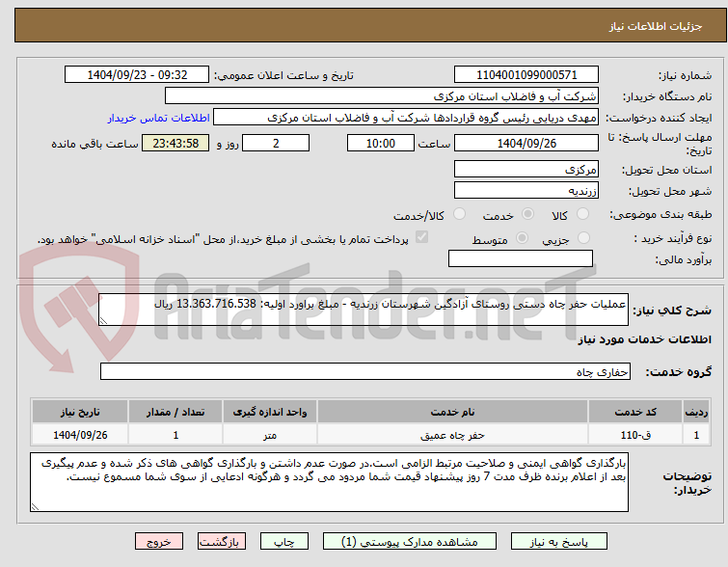The image size is (728, 567).
Task: Click the resize handle of buyer notes textarea
Action: click(x=35, y=507)
